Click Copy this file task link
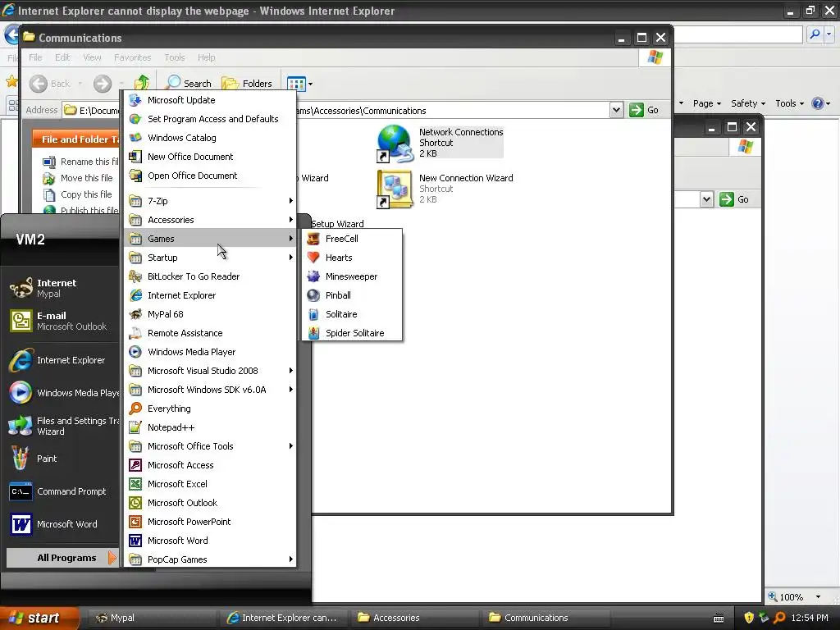Viewport: 840px width, 630px height. click(x=78, y=194)
